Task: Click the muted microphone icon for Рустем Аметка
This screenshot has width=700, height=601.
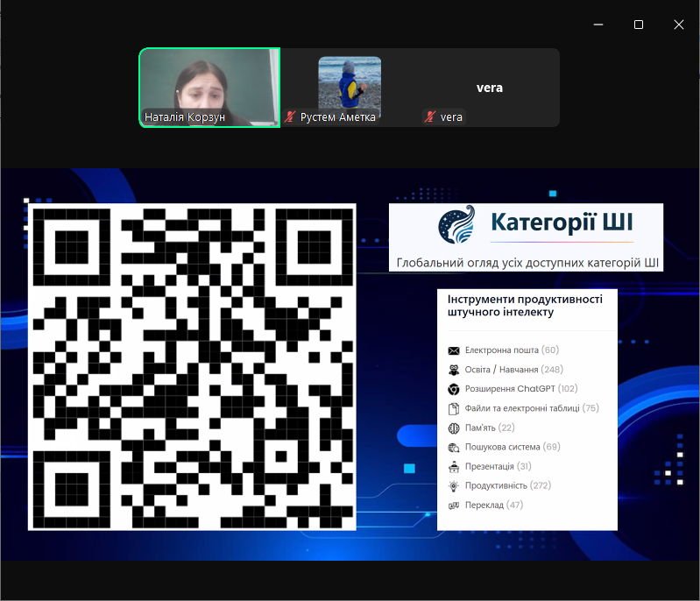Action: (x=291, y=117)
